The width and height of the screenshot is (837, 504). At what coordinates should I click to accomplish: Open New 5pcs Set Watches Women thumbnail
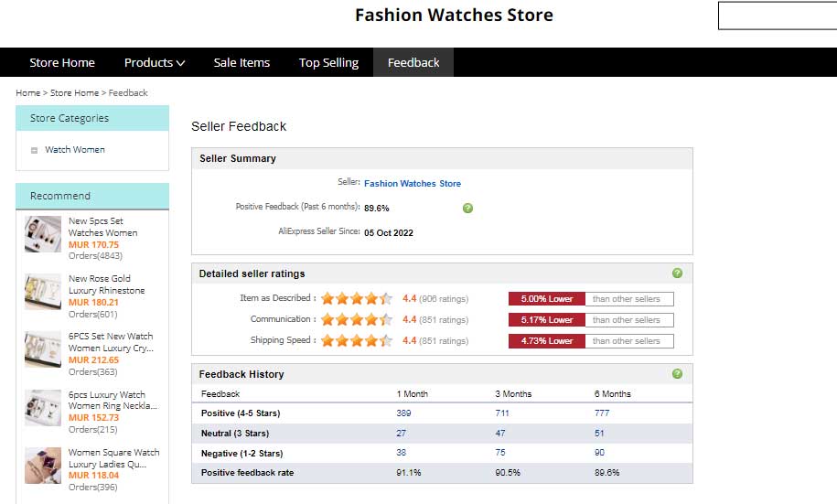pos(43,234)
